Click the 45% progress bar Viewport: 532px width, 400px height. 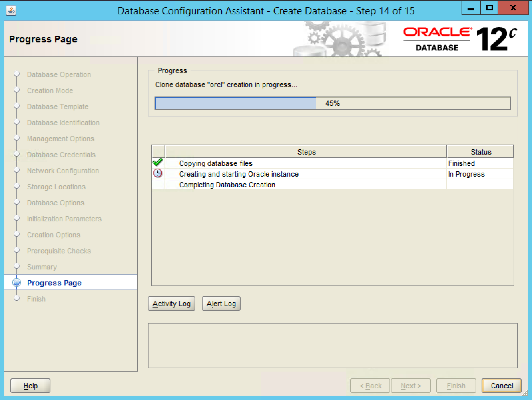click(333, 103)
